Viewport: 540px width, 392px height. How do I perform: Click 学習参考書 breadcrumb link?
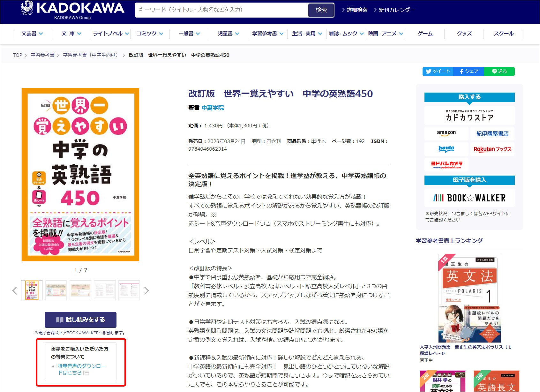click(42, 55)
